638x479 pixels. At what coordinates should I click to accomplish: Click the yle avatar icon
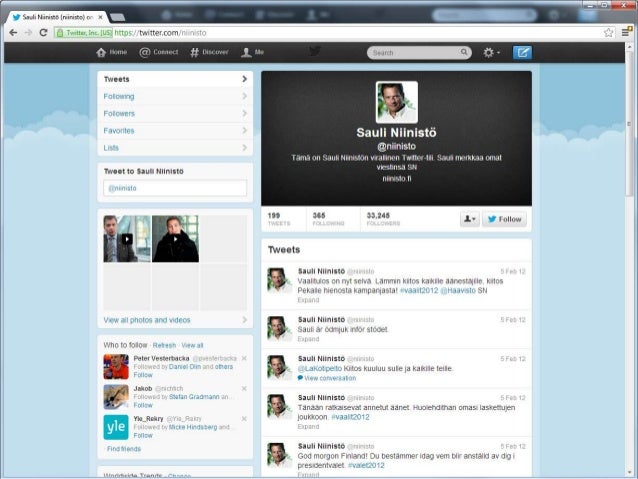coord(116,427)
